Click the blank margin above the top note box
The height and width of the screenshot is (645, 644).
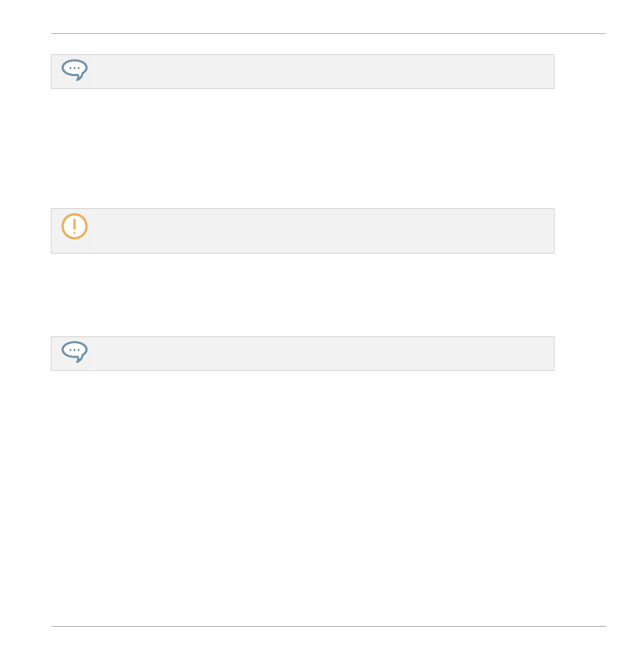[302, 45]
